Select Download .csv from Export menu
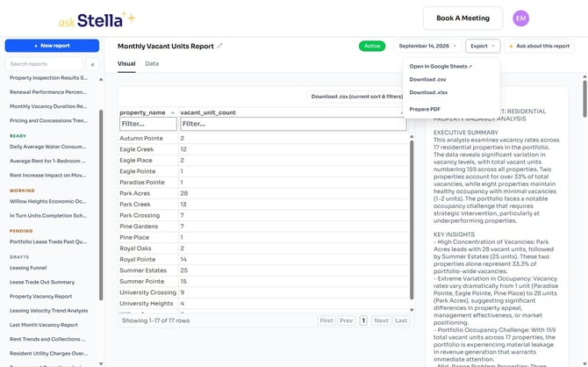The width and height of the screenshot is (588, 367). click(x=428, y=80)
